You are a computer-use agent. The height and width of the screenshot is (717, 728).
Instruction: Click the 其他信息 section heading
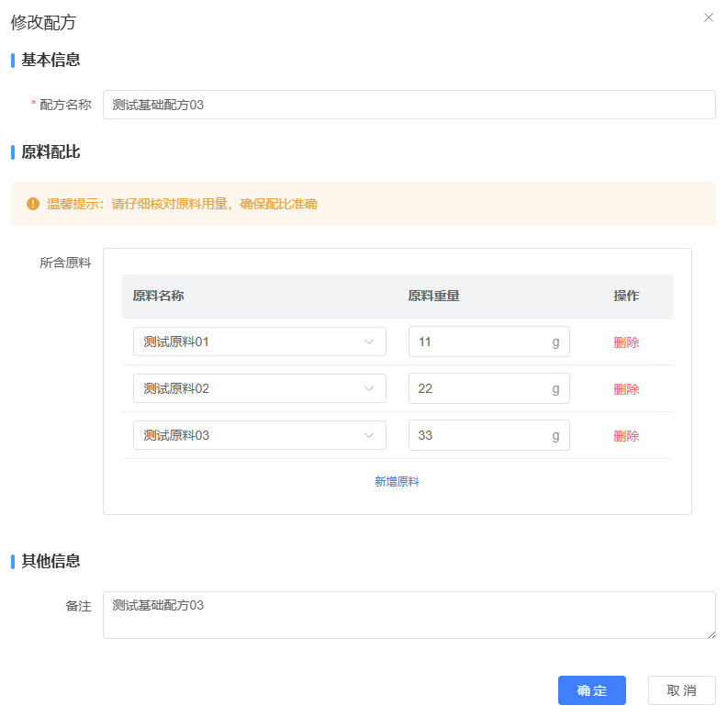[x=50, y=562]
